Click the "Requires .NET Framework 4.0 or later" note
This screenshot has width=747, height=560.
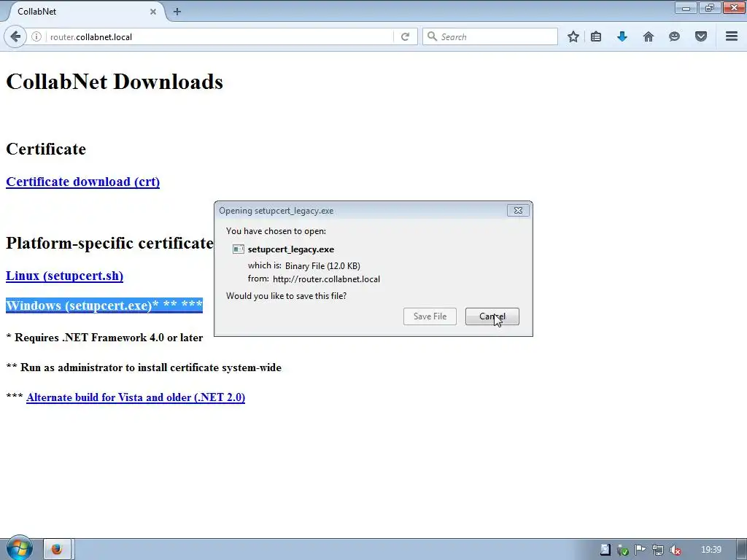[109, 338]
